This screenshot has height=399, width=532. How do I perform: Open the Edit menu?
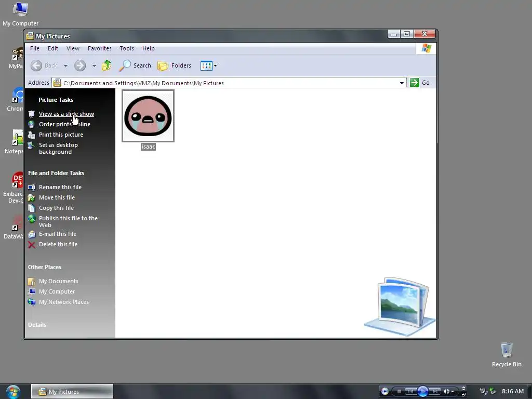pyautogui.click(x=52, y=48)
